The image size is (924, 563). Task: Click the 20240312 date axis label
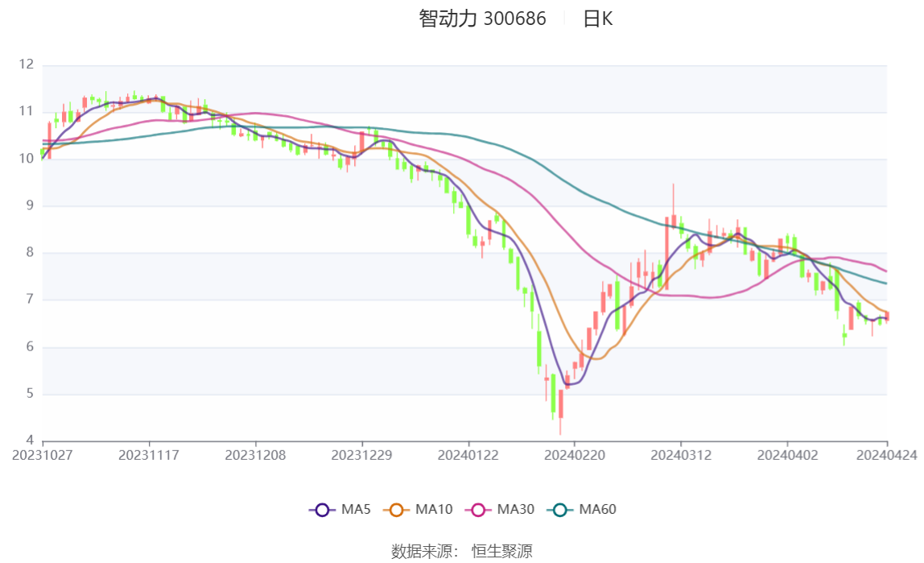click(x=681, y=455)
